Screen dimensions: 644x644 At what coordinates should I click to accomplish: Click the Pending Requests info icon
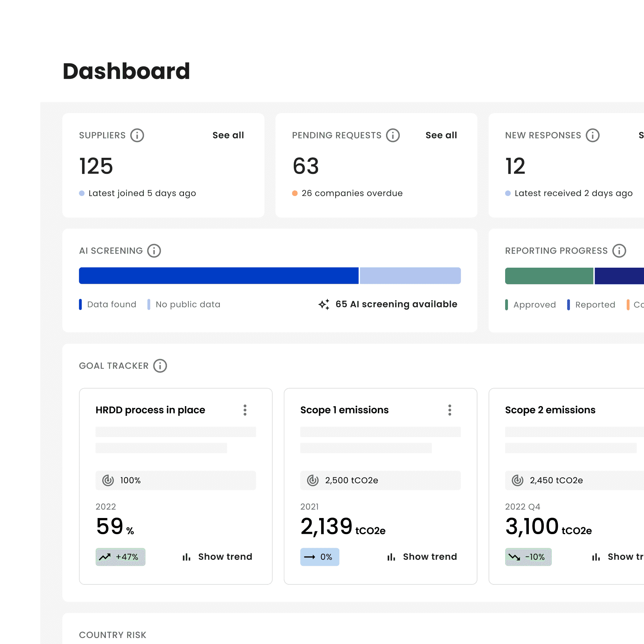click(392, 135)
